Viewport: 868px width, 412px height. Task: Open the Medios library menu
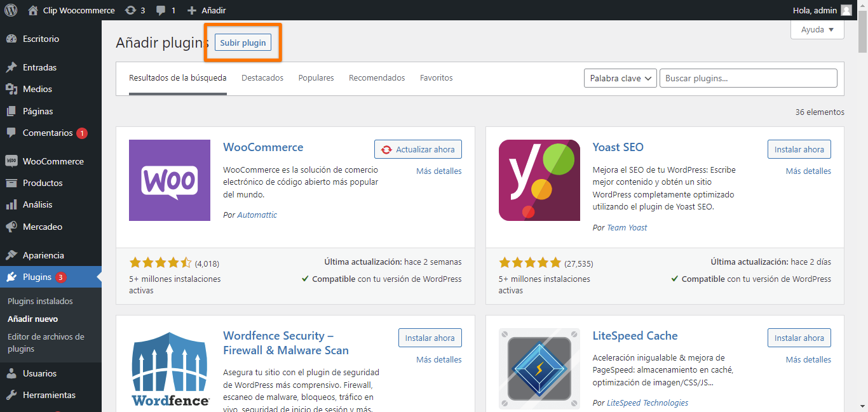(37, 89)
